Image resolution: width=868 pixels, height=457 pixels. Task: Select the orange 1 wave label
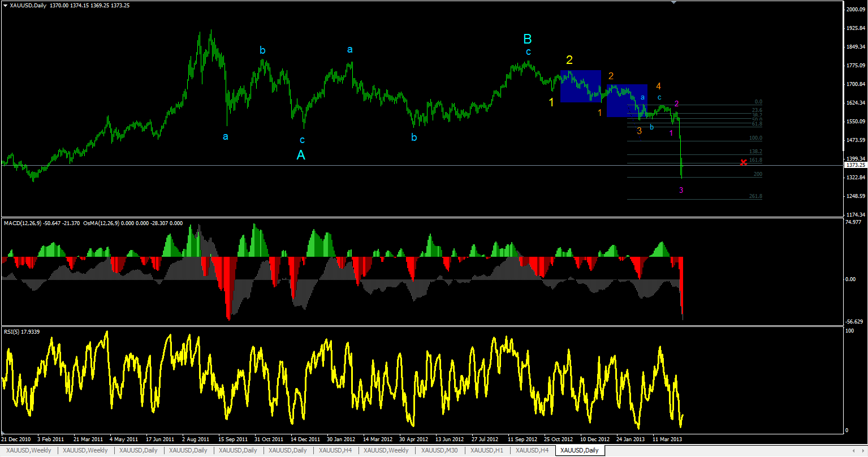[x=600, y=113]
